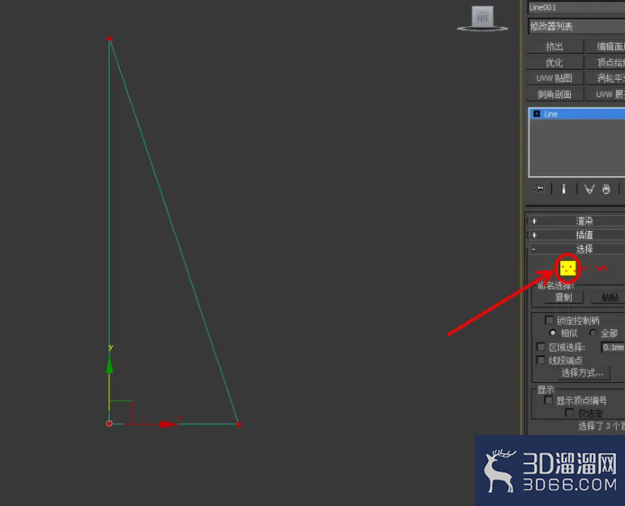
Task: Select the Spline sub-object level icon
Action: coord(602,268)
